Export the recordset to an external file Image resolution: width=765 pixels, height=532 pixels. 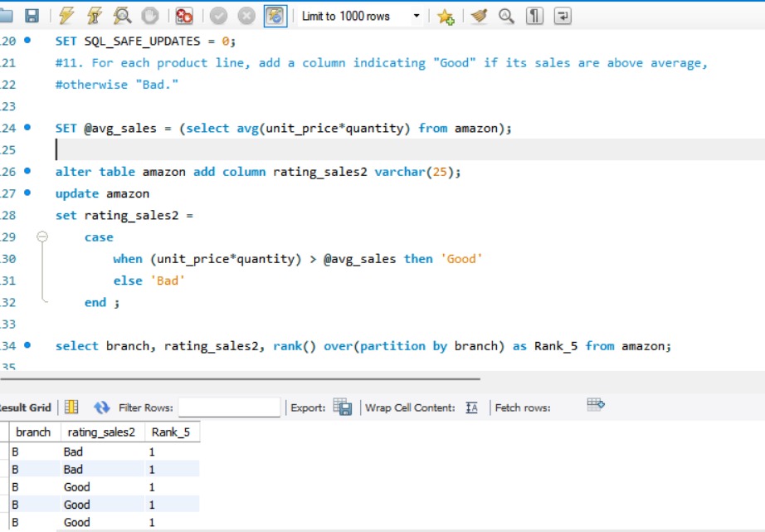point(343,407)
